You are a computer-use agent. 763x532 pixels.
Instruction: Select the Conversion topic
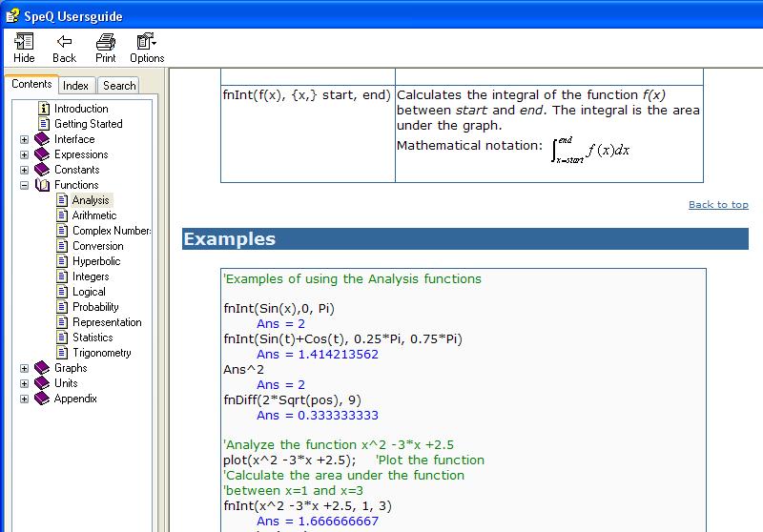(x=98, y=246)
